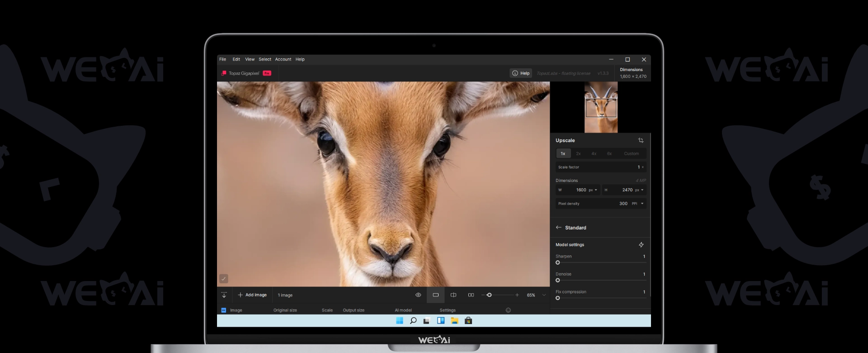868x353 pixels.
Task: Open the height unit px dropdown
Action: pyautogui.click(x=639, y=190)
